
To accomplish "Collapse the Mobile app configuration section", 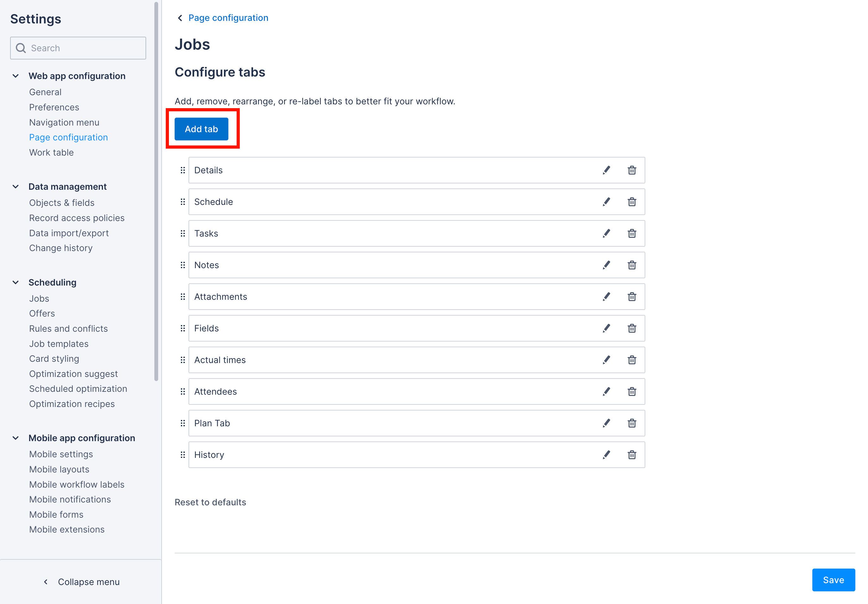I will pos(15,438).
